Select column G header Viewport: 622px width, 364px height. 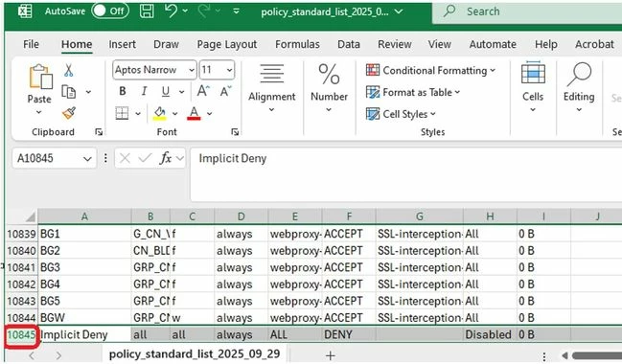click(x=419, y=216)
